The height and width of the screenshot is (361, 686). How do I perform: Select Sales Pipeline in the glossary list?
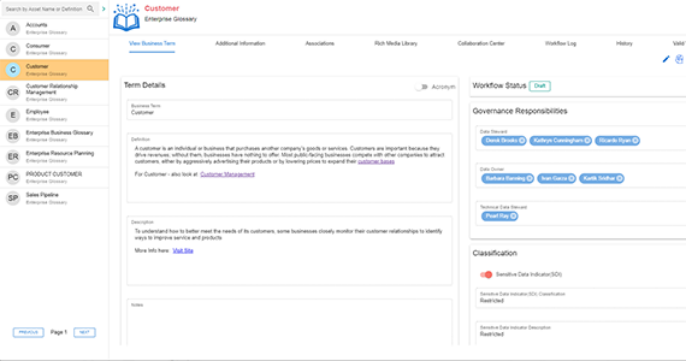54,198
